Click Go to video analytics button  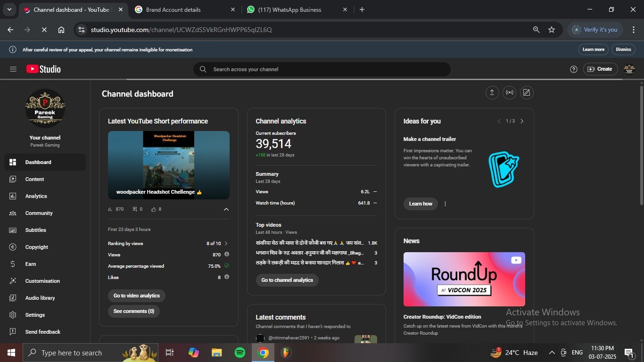click(137, 296)
